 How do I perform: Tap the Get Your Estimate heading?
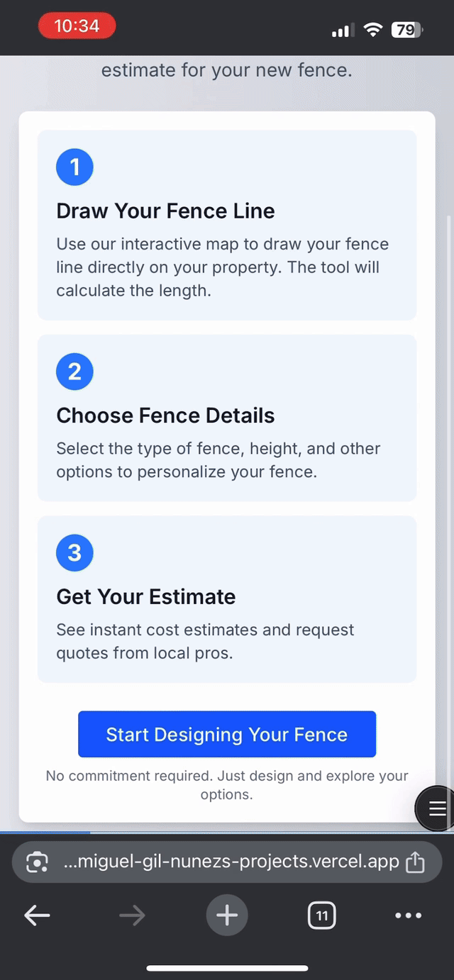point(145,597)
